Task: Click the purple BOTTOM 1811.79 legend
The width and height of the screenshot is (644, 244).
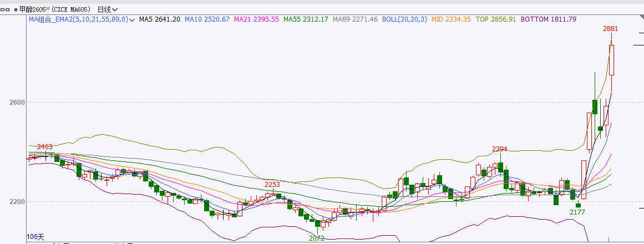Action: coord(549,19)
